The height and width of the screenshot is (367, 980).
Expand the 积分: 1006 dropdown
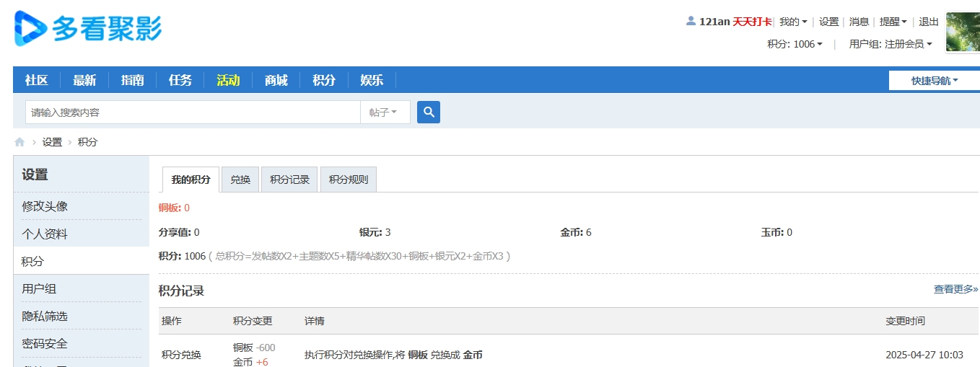pyautogui.click(x=795, y=44)
